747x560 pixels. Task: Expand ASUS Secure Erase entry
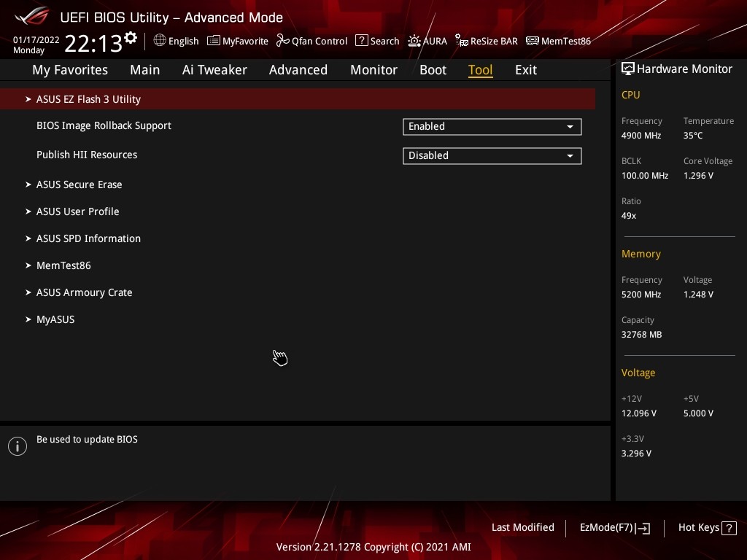[x=79, y=184]
